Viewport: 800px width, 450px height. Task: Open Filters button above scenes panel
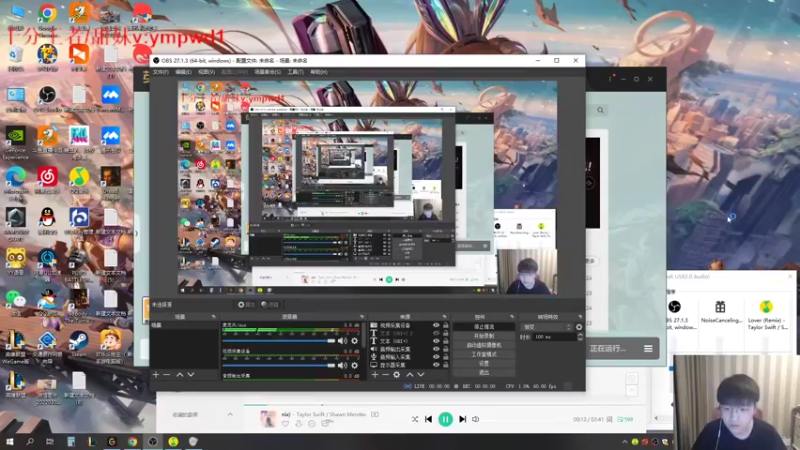270,305
